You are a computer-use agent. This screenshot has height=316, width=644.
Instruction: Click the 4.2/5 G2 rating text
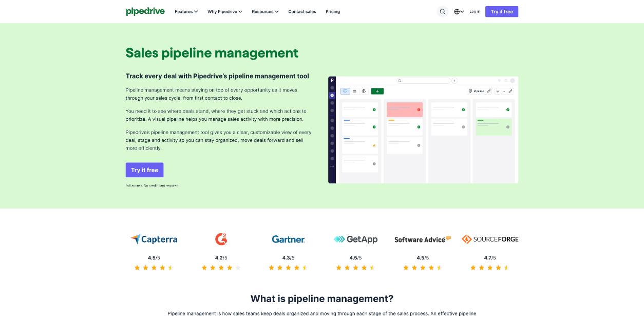pos(221,258)
